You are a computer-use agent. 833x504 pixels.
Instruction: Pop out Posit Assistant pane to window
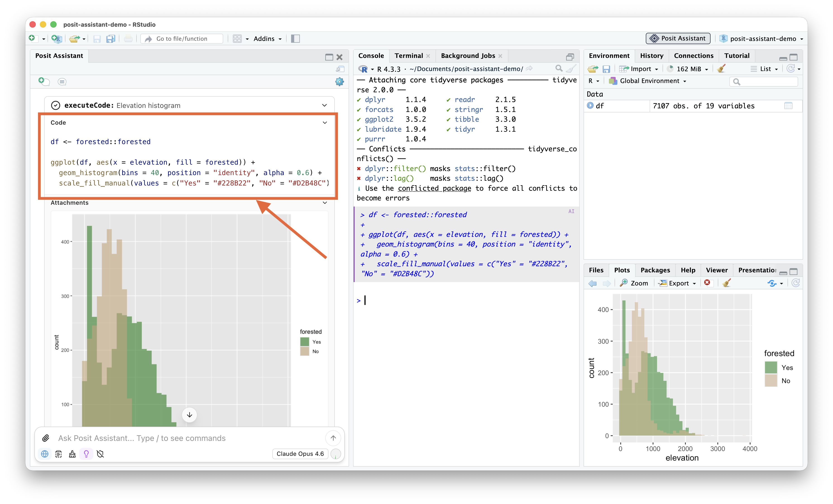point(340,69)
